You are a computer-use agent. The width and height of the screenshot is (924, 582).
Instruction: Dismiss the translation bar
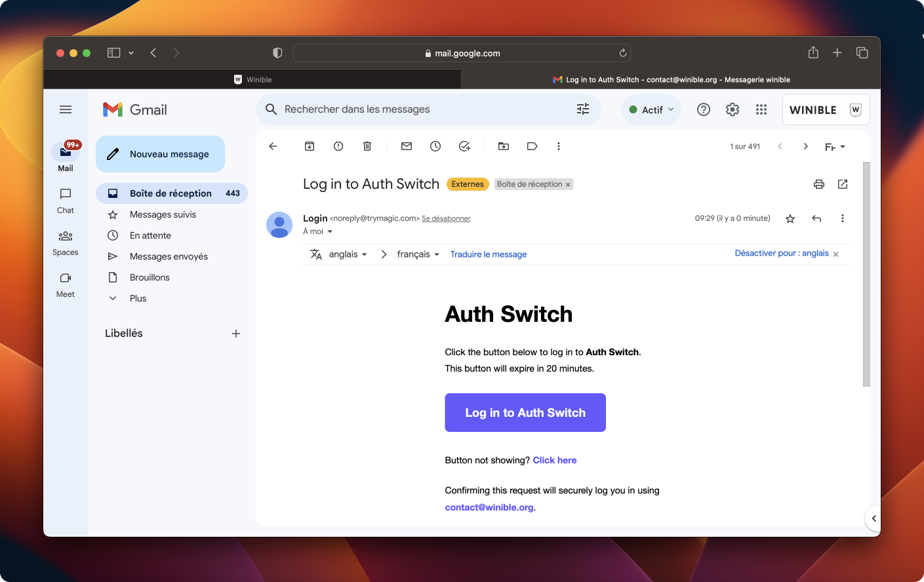click(x=836, y=254)
